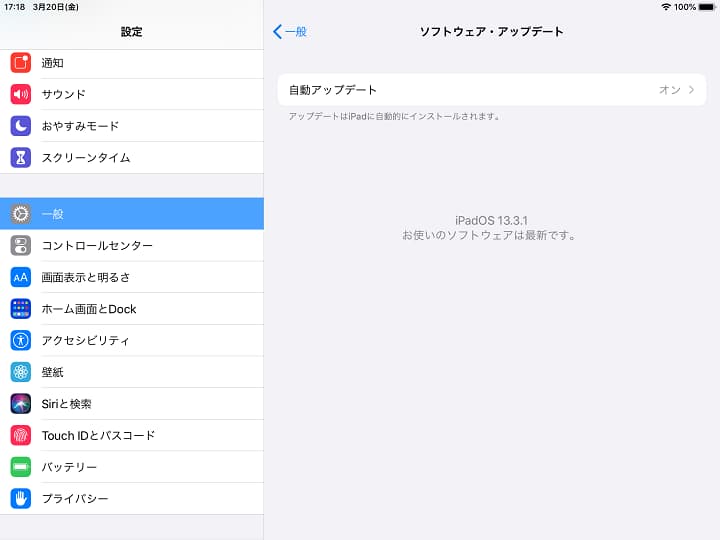Select the highlighted 一般 row
The image size is (720, 540).
(x=132, y=214)
